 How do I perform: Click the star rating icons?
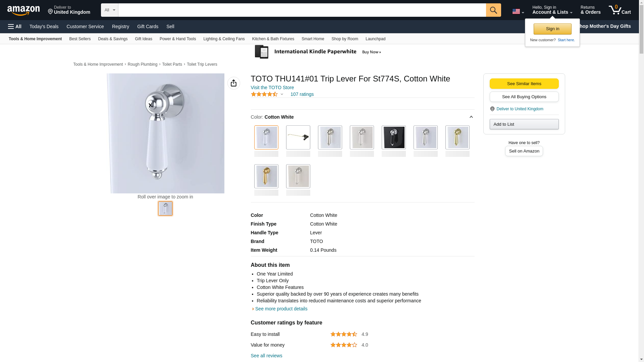coord(264,94)
